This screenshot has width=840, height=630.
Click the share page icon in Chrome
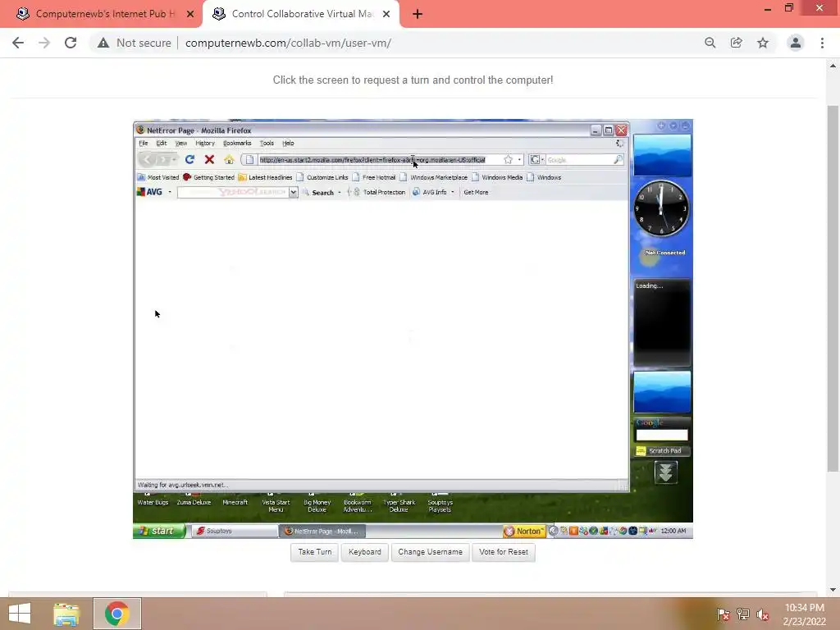click(736, 43)
